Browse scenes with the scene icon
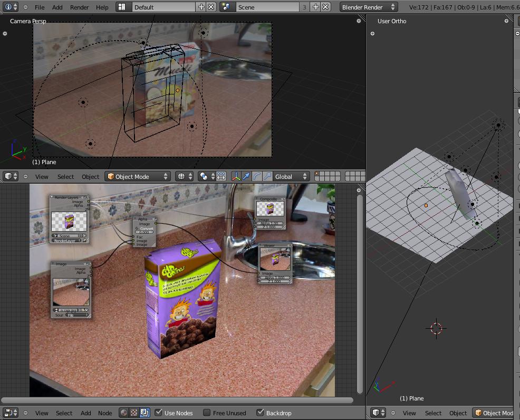Screen dimensions: 520x420 226,7
